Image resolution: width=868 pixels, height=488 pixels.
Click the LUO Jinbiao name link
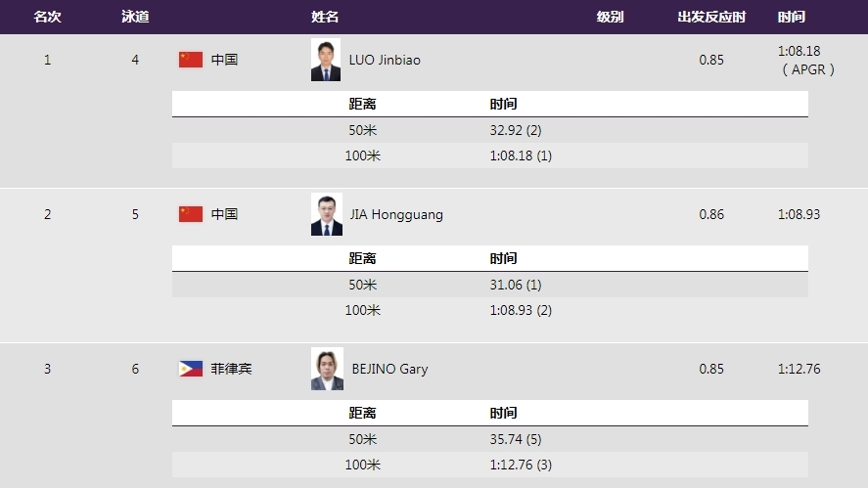(385, 60)
